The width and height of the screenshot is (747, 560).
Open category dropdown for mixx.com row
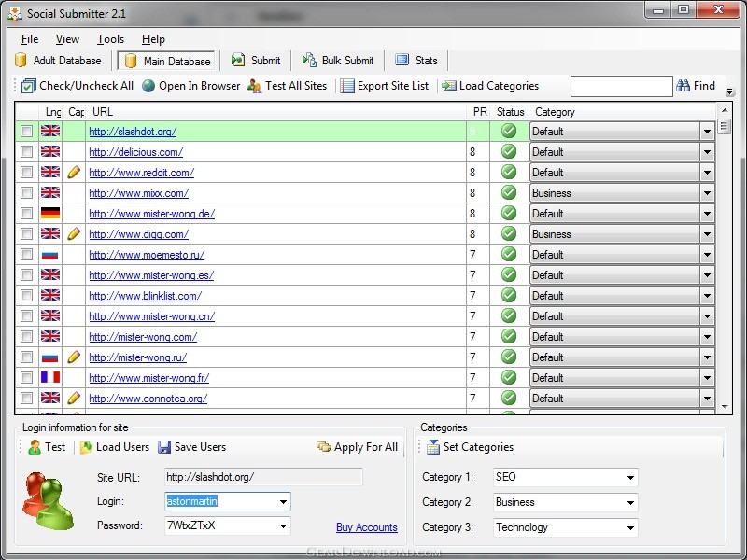coord(707,193)
